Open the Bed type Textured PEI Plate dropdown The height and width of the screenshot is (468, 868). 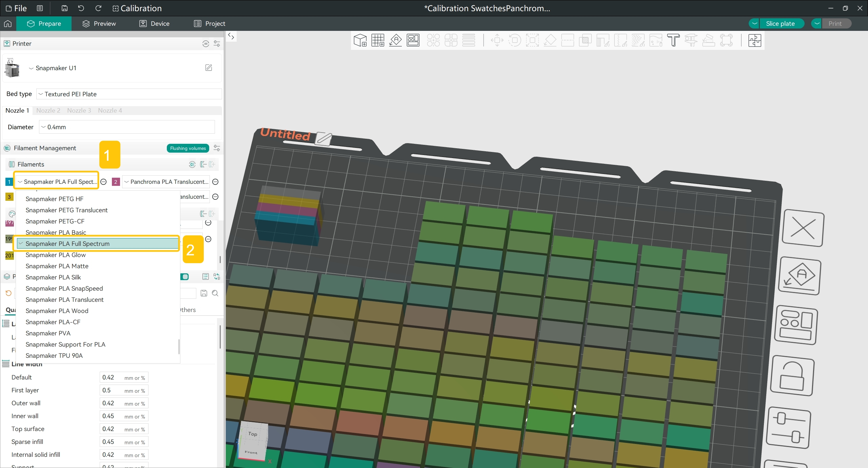(129, 94)
